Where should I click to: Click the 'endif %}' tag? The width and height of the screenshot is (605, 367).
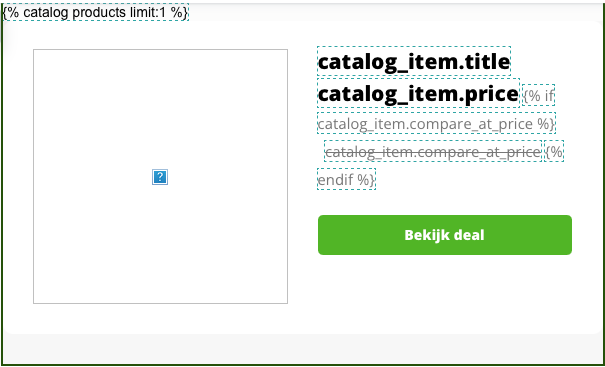(346, 179)
